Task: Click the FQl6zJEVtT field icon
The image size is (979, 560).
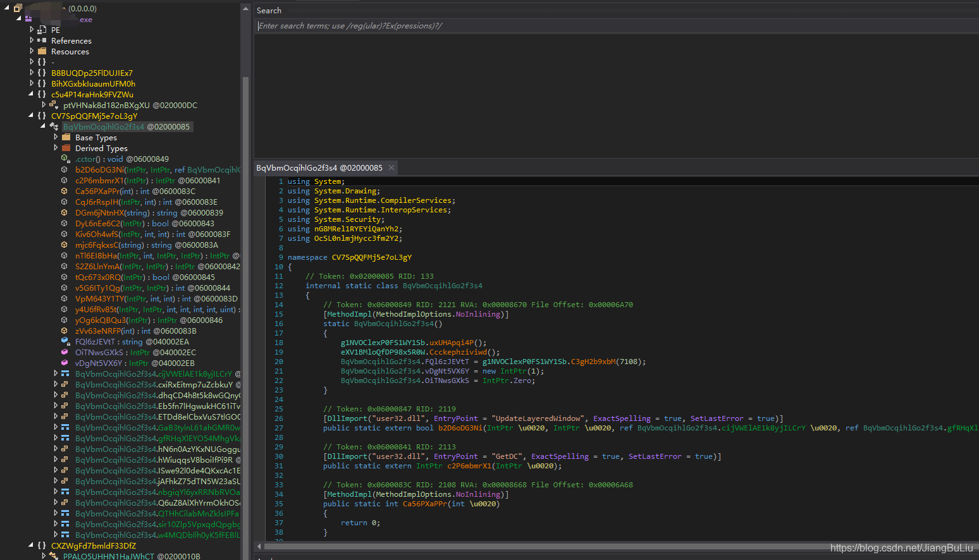Action: pyautogui.click(x=65, y=341)
